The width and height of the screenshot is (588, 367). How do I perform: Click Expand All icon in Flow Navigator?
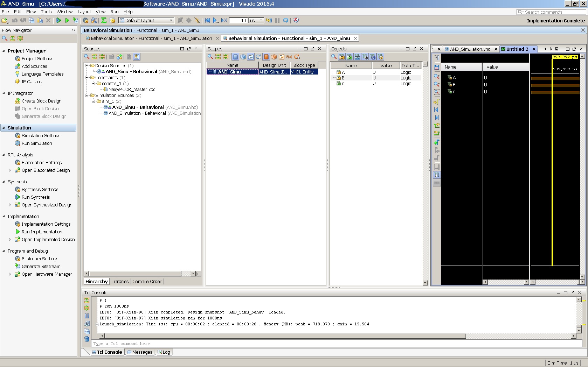coord(20,38)
